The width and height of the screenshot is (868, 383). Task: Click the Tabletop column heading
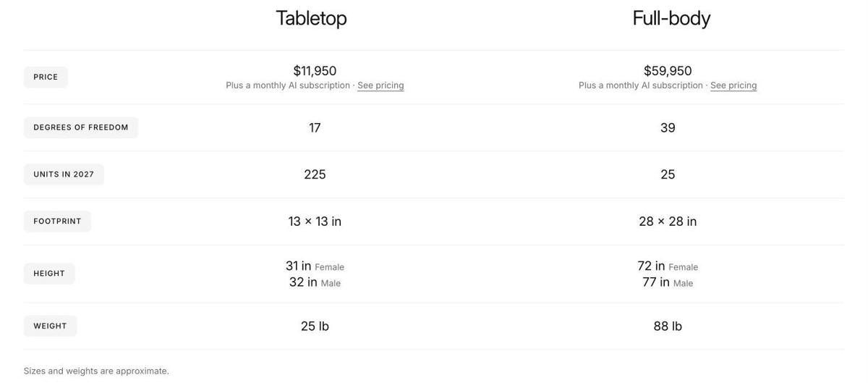(x=311, y=18)
